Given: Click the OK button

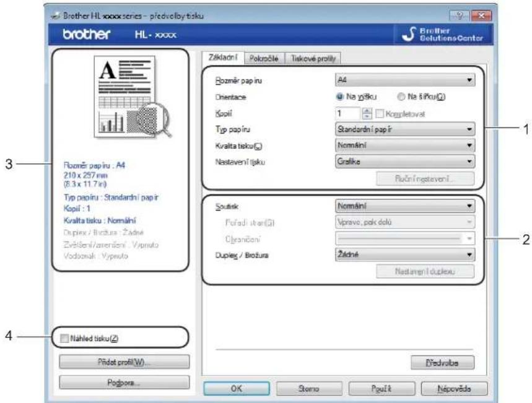Looking at the screenshot, I should point(237,388).
